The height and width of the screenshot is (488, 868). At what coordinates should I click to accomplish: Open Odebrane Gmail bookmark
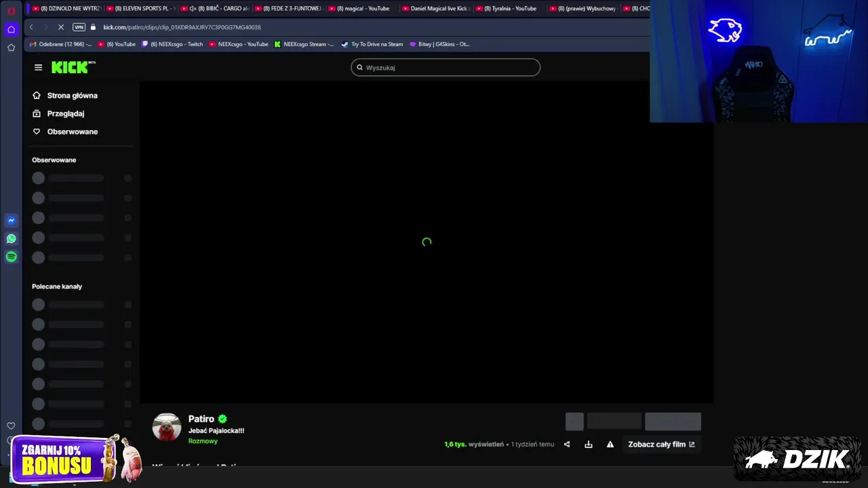pos(61,44)
